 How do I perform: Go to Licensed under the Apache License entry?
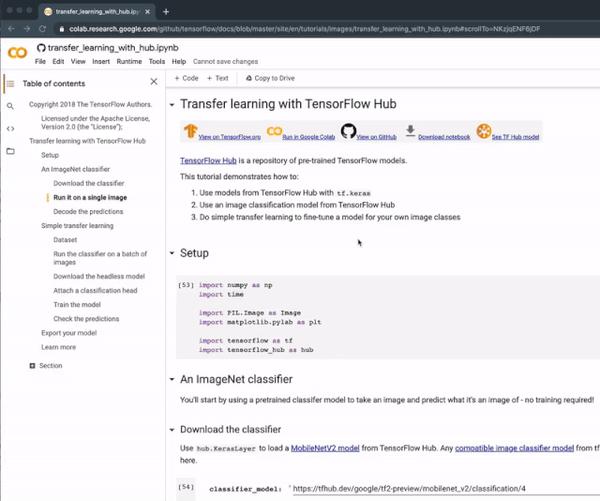tap(96, 122)
